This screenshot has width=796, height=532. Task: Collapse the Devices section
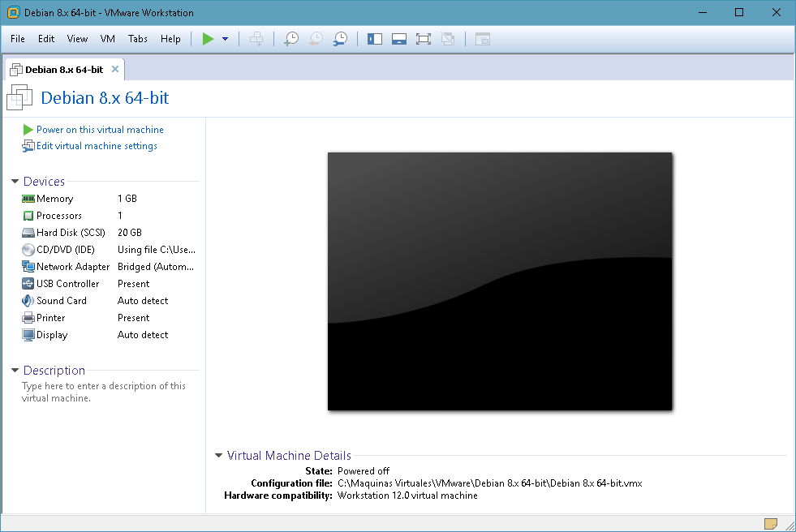pyautogui.click(x=15, y=182)
